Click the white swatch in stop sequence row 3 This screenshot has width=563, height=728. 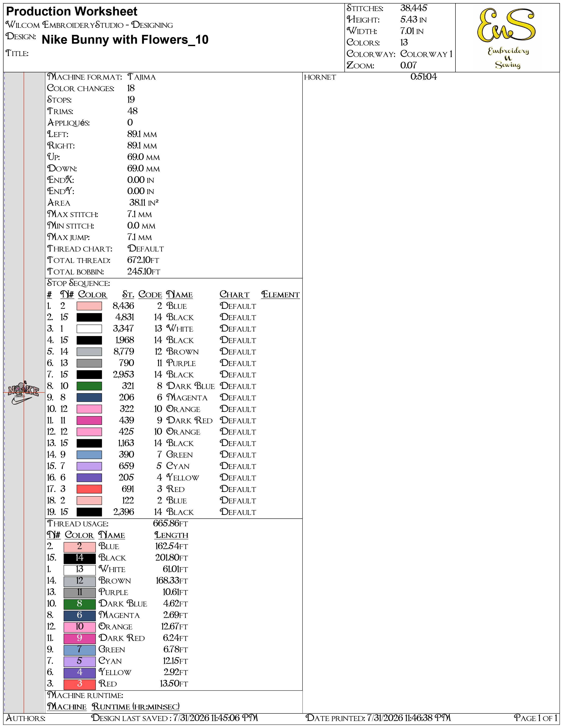pyautogui.click(x=89, y=329)
